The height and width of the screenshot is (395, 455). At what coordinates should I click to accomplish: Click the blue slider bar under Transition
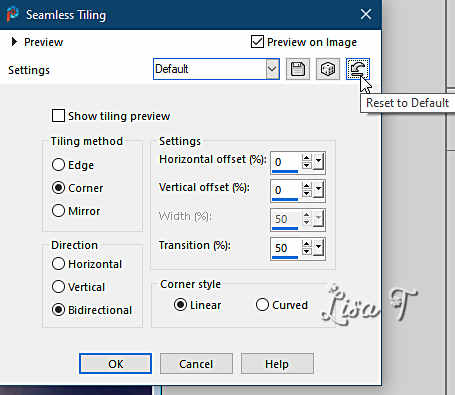pyautogui.click(x=285, y=258)
